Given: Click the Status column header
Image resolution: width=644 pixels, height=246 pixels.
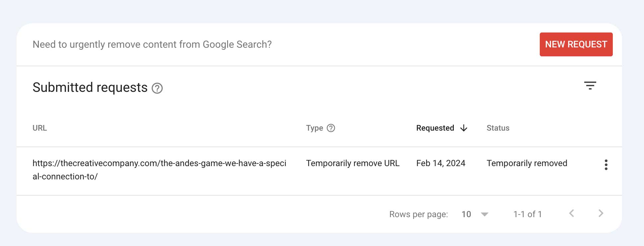Looking at the screenshot, I should [498, 128].
